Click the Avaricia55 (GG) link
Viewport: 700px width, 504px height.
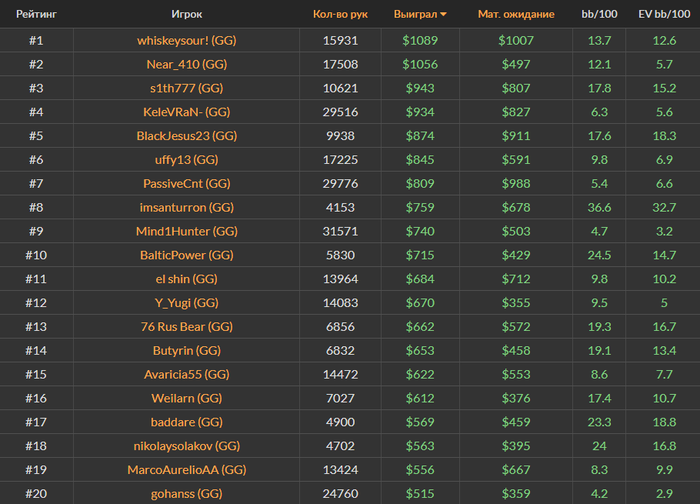coord(186,374)
